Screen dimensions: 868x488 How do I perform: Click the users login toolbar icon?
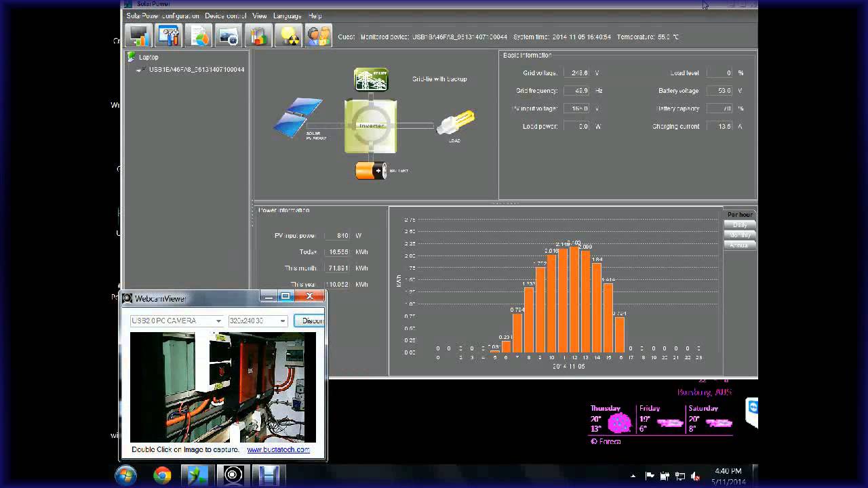(x=318, y=35)
